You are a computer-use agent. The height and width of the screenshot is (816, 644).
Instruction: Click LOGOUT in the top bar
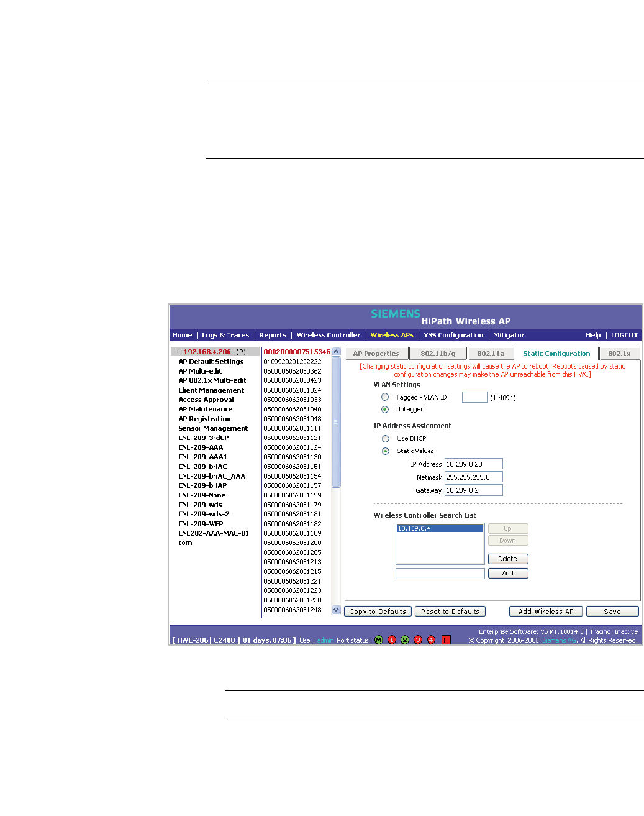(624, 335)
